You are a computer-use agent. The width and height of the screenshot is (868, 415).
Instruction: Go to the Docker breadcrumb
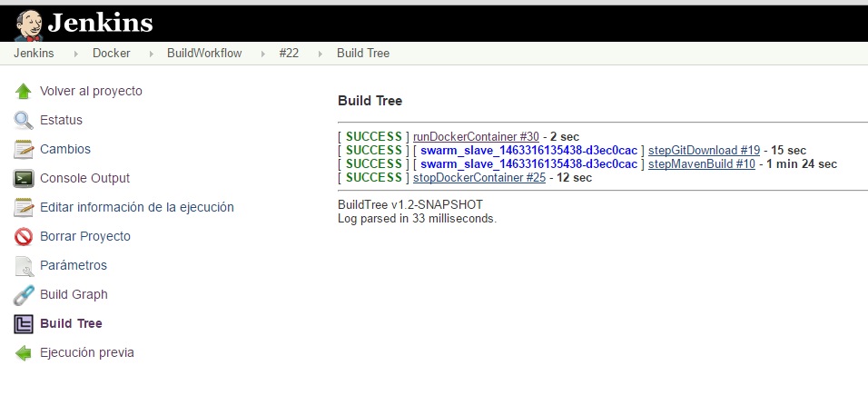(112, 53)
